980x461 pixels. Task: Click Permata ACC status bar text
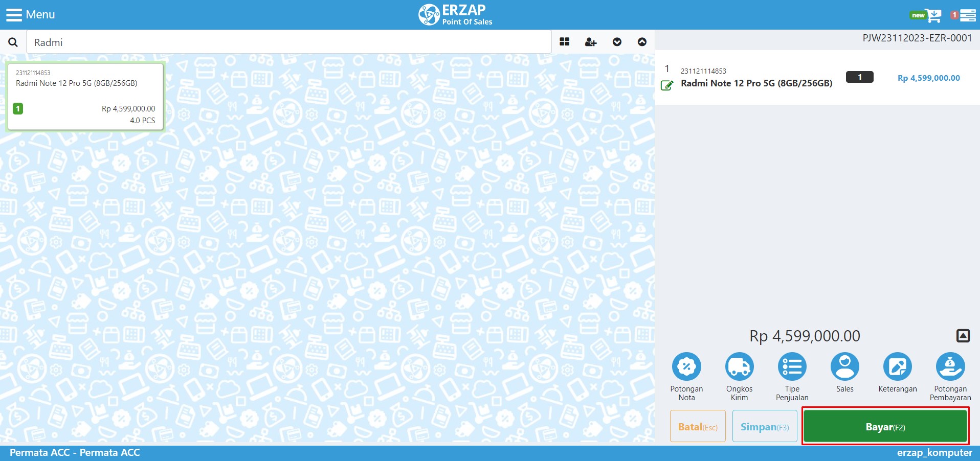75,452
